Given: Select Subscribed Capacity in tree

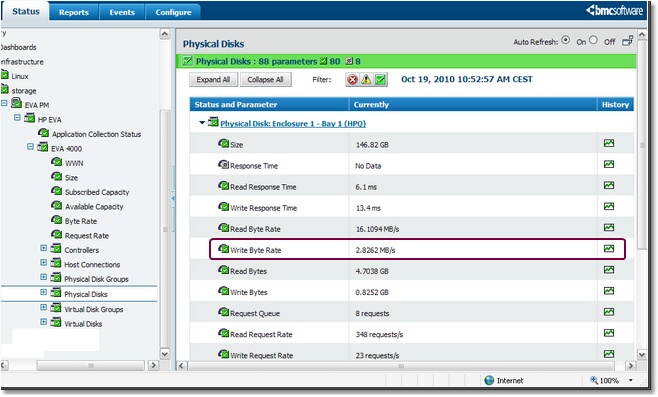Looking at the screenshot, I should coord(97,192).
